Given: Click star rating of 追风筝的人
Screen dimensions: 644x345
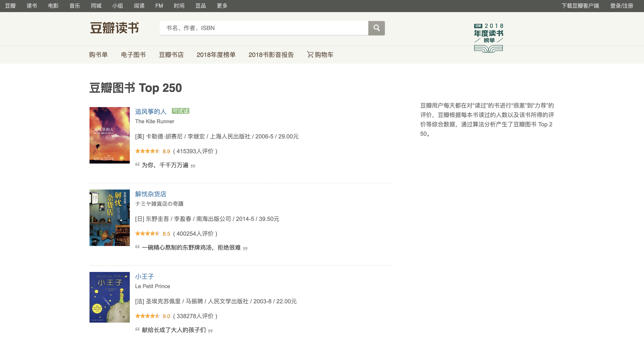Looking at the screenshot, I should 147,151.
